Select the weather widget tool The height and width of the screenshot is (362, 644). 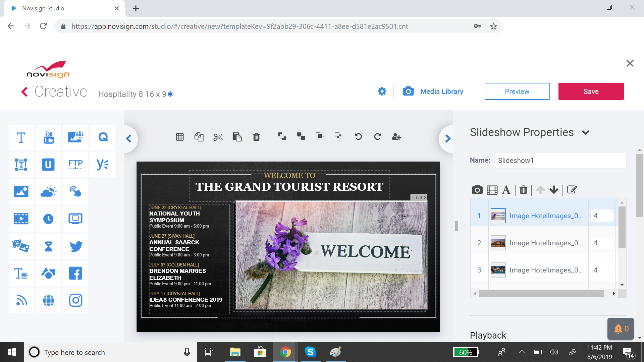(48, 192)
